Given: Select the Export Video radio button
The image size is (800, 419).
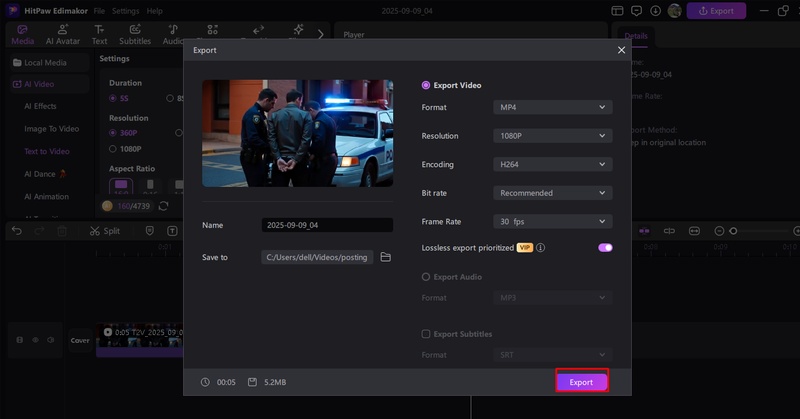Looking at the screenshot, I should pos(426,85).
